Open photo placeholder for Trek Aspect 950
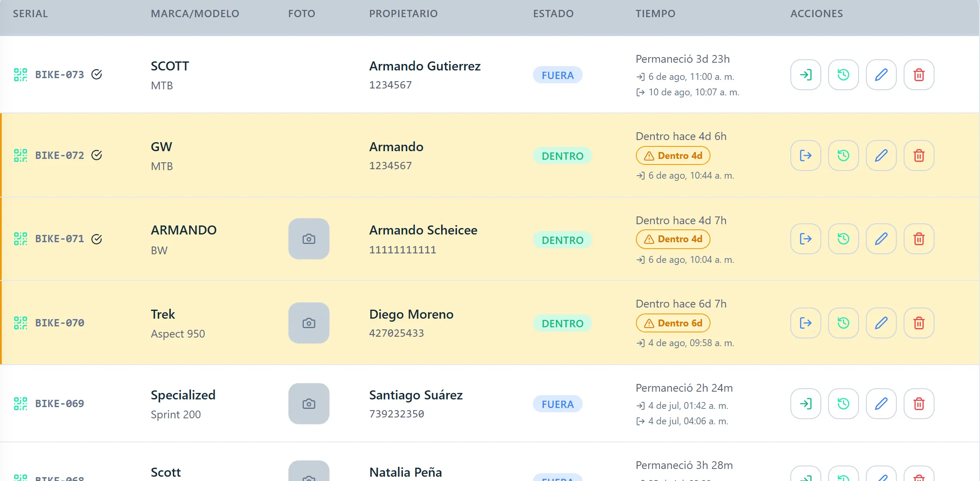Image resolution: width=980 pixels, height=481 pixels. click(x=309, y=323)
